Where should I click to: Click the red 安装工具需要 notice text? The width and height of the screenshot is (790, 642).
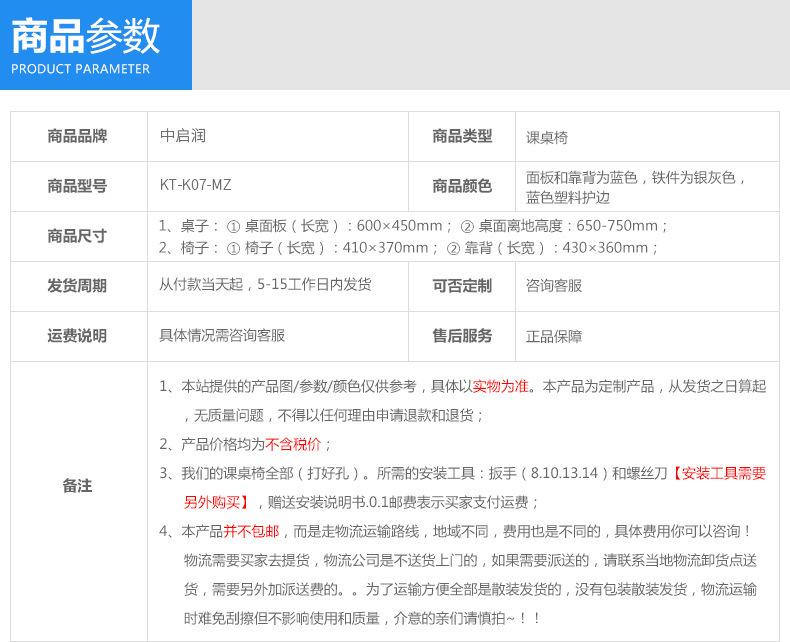coord(718,474)
